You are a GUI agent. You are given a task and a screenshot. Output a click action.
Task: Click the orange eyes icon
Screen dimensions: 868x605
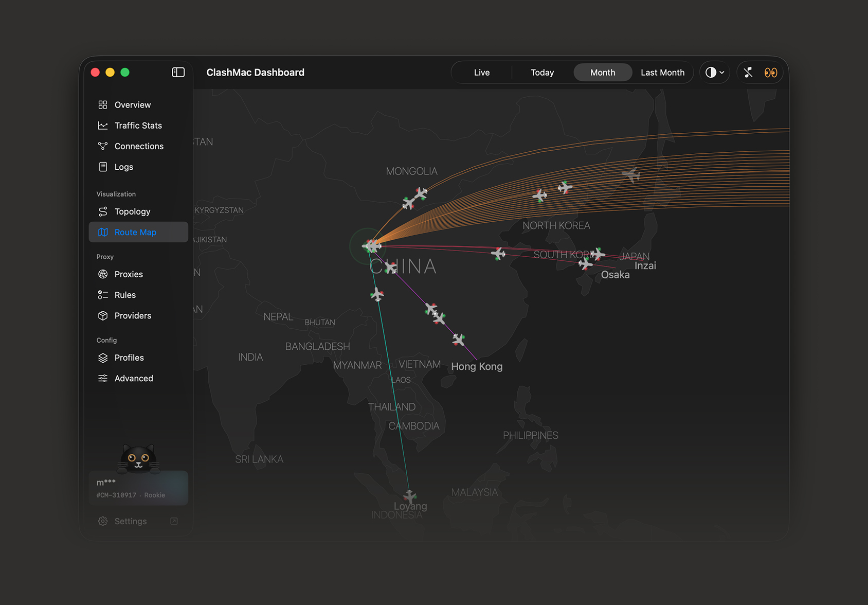[770, 73]
